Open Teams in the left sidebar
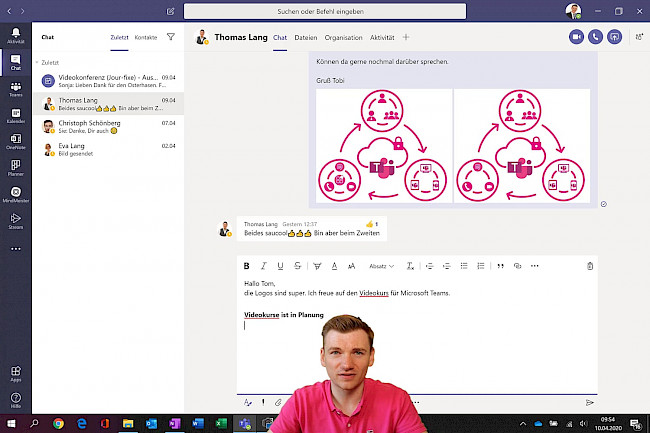The width and height of the screenshot is (650, 433). [x=15, y=88]
